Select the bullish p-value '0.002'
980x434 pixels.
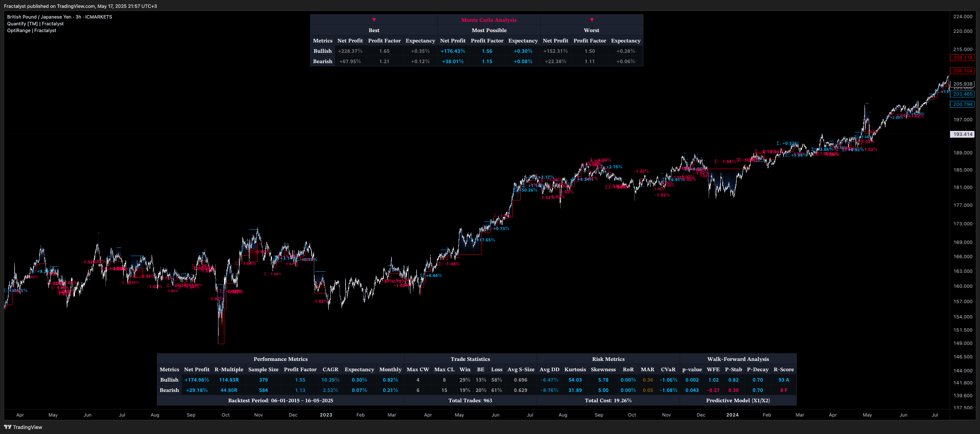692,380
